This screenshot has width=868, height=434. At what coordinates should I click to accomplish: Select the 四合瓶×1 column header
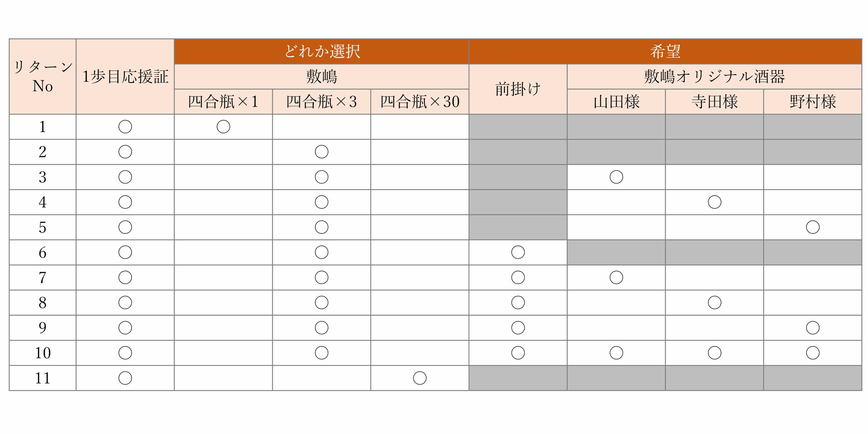point(223,102)
